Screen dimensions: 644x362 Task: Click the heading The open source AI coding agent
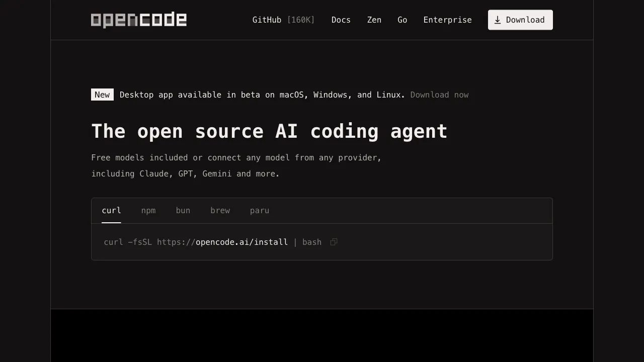point(269,131)
